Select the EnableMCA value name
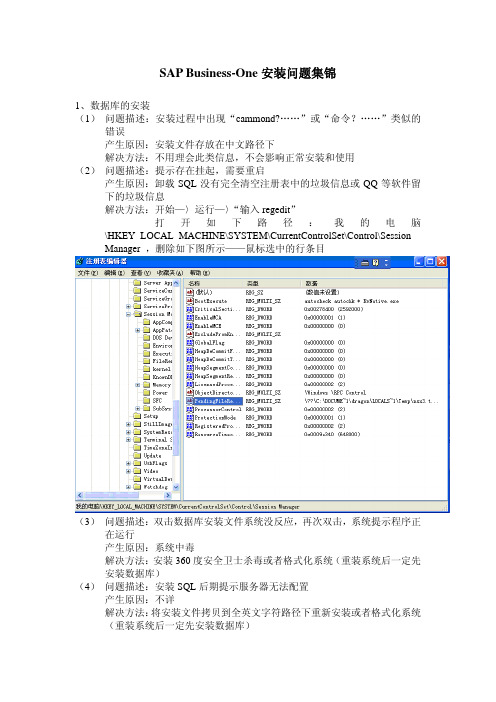This screenshot has height=702, width=496. 208,317
